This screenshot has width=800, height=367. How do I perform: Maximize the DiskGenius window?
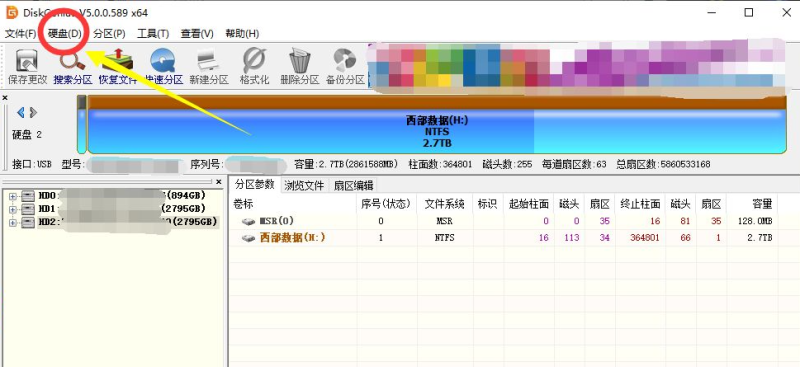[748, 12]
